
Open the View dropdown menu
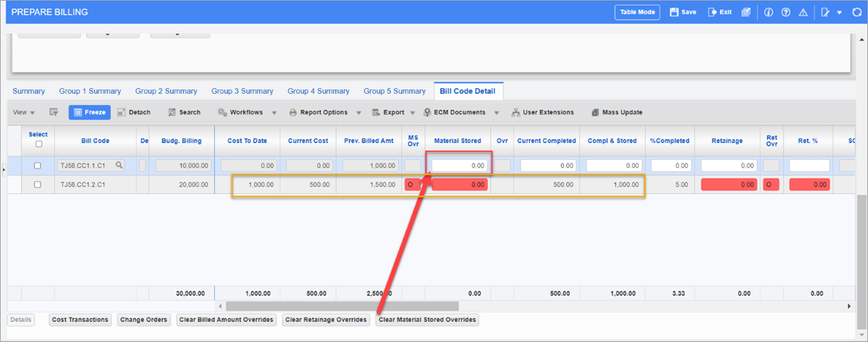coord(24,112)
